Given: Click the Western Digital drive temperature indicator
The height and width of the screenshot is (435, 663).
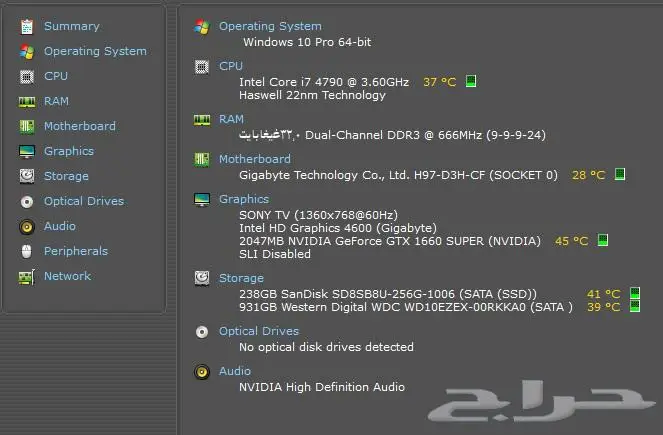Looking at the screenshot, I should 639,307.
